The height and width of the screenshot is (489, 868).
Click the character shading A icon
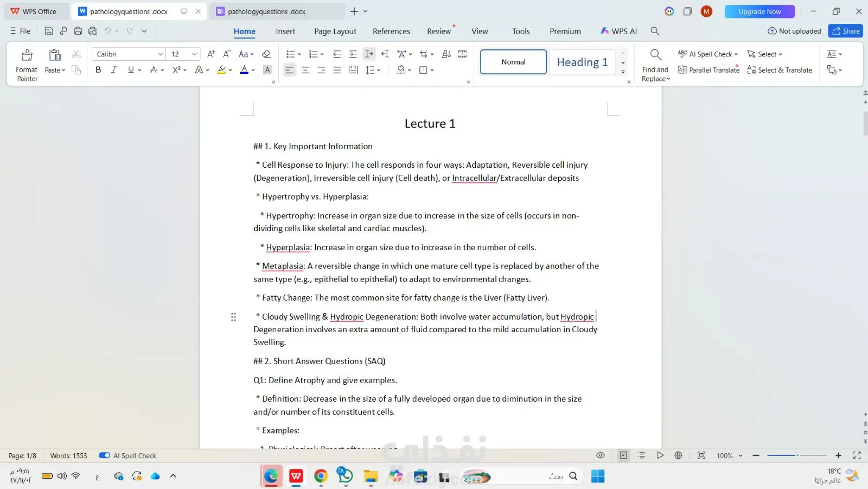267,70
